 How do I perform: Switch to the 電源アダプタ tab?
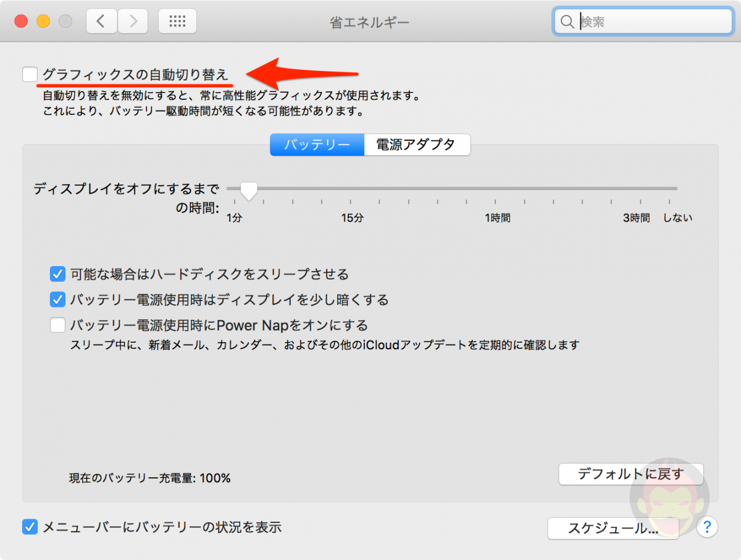click(x=417, y=144)
